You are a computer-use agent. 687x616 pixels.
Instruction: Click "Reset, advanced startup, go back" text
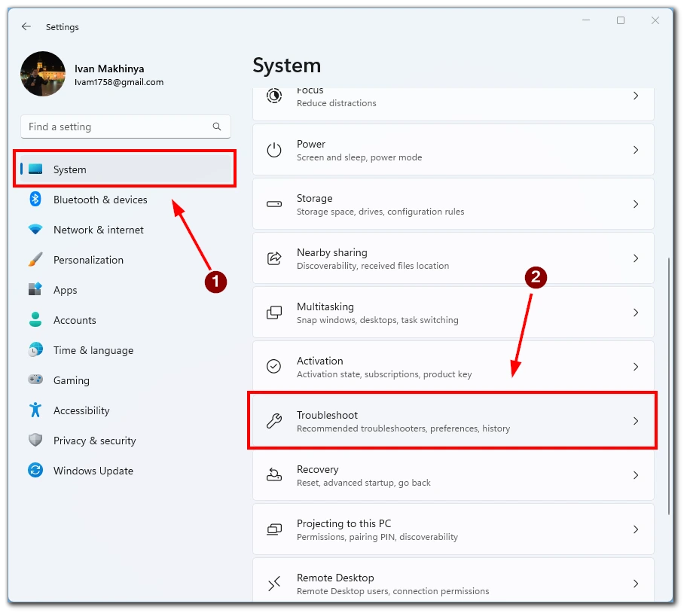(x=364, y=483)
